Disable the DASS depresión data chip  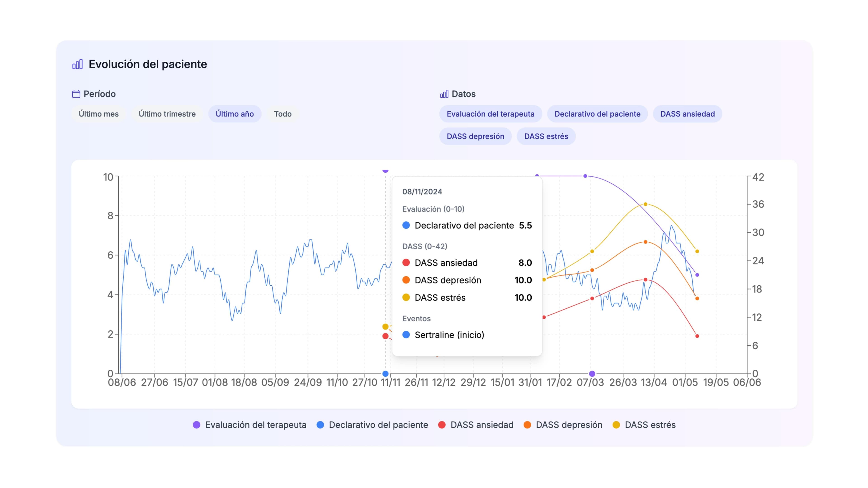(x=475, y=136)
